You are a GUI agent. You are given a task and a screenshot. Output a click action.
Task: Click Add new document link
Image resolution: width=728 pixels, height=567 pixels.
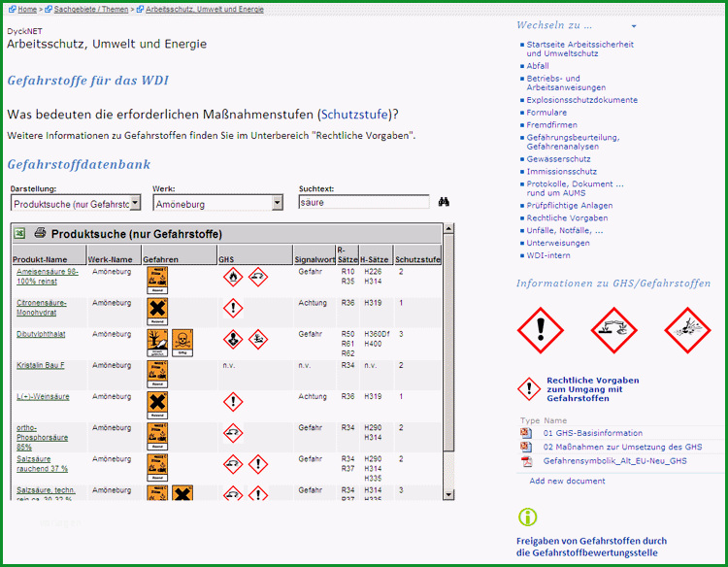(x=567, y=482)
